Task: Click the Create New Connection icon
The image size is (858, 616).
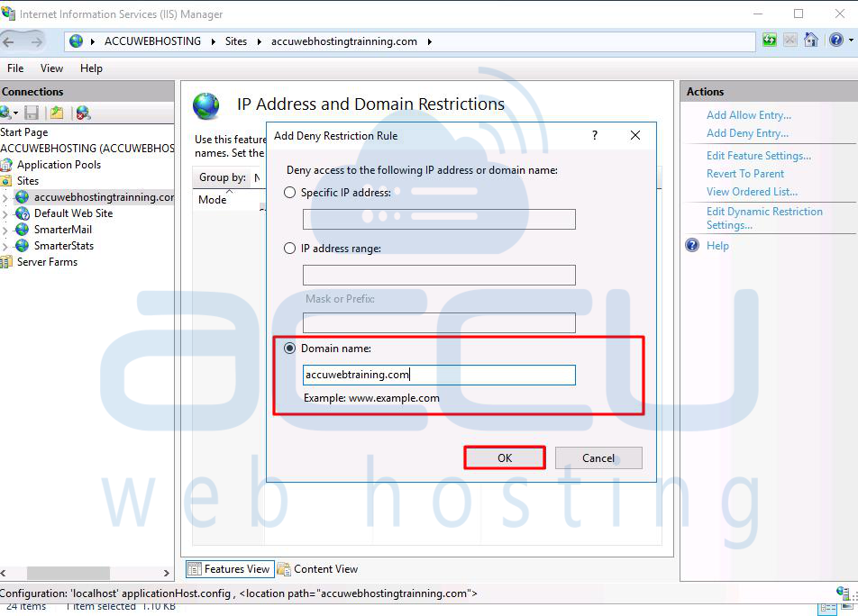Action: coord(6,113)
